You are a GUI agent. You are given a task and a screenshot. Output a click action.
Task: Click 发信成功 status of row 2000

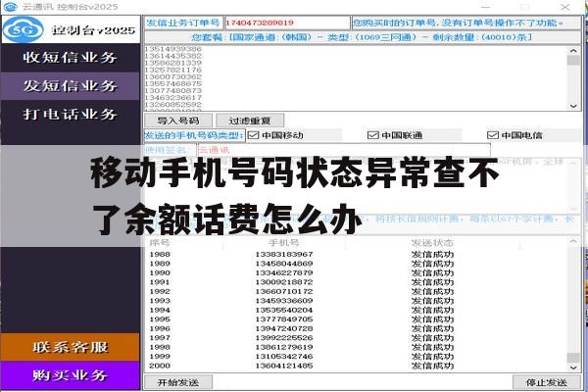tap(432, 366)
